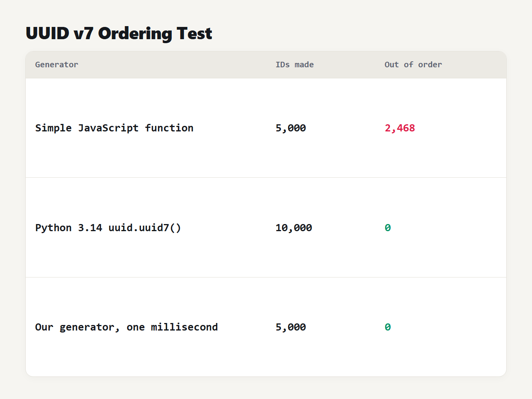Click the 'IDs made' column header
The image size is (532, 399).
coord(294,65)
